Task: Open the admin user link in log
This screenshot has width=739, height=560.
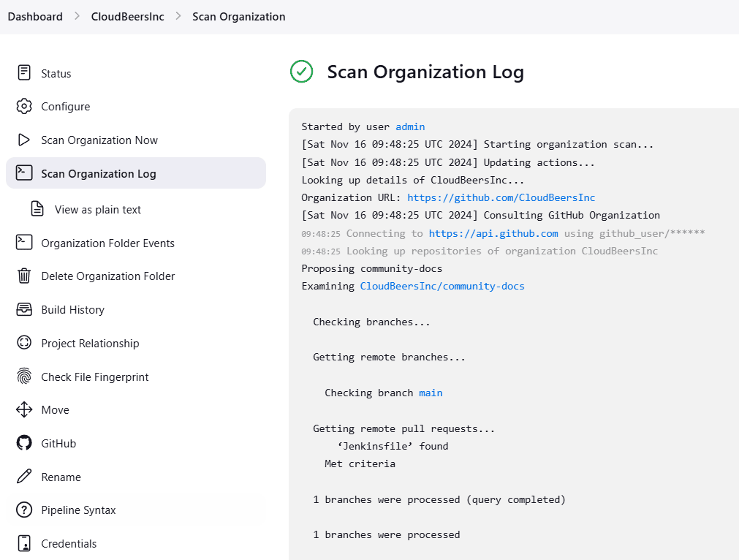Action: coord(410,127)
